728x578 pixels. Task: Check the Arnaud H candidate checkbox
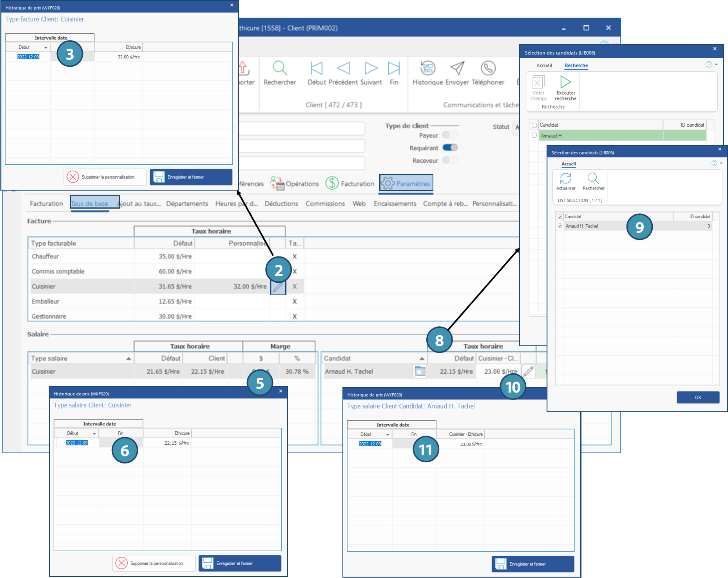534,135
